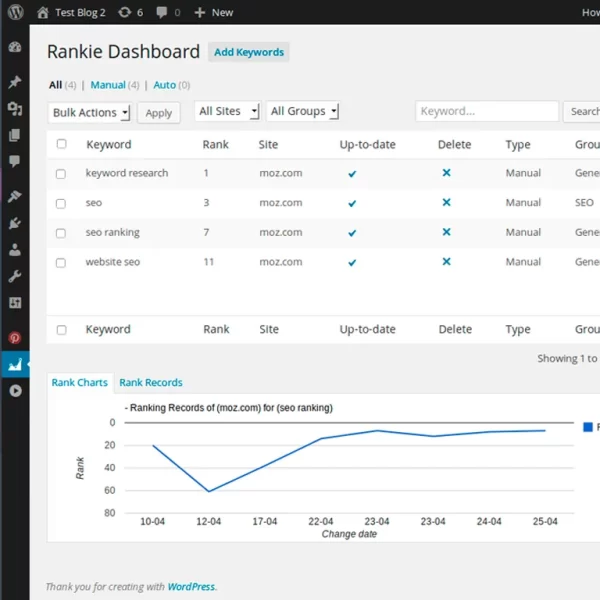600x600 pixels.
Task: Open Pages sidebar icon
Action: 15,135
